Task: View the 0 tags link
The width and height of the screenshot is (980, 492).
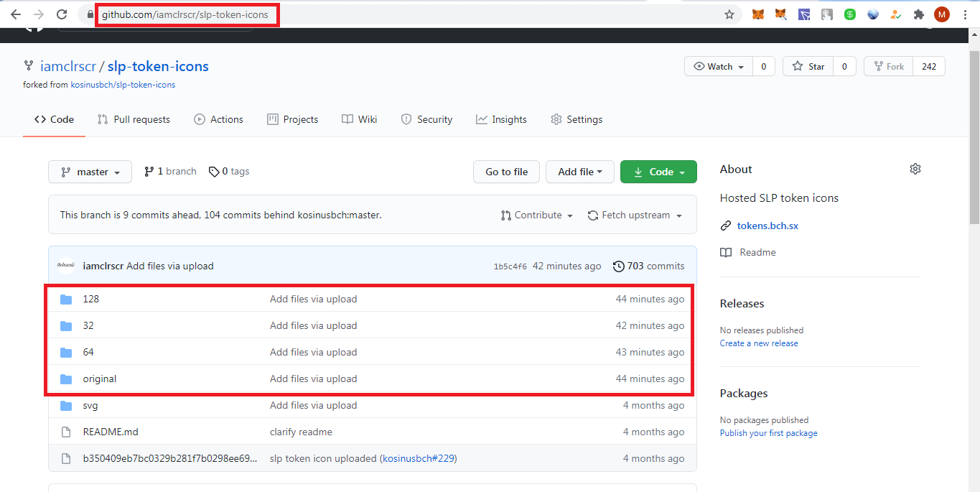Action: 229,171
